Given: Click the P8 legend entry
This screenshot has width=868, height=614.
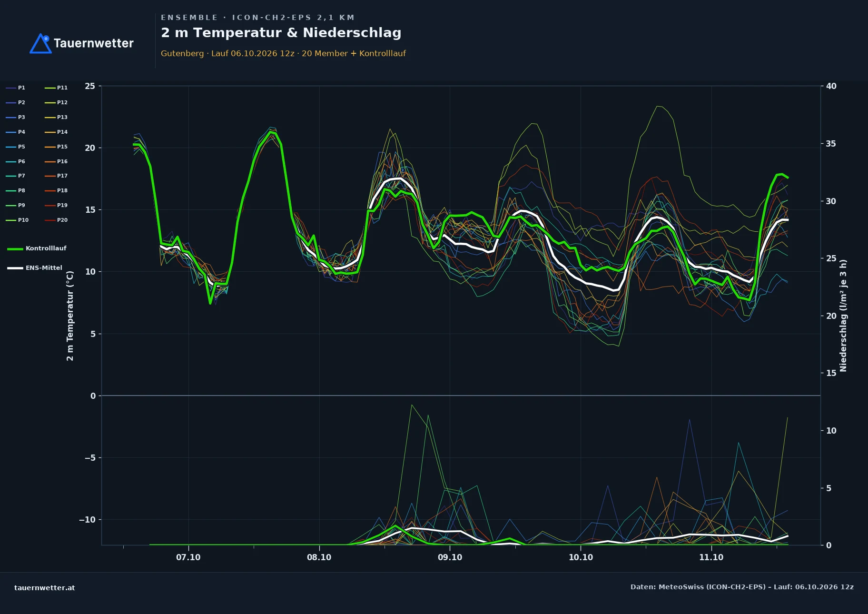Looking at the screenshot, I should [x=16, y=190].
